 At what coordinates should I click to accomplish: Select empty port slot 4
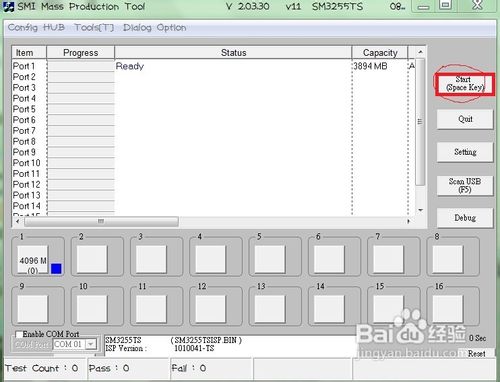coord(211,259)
